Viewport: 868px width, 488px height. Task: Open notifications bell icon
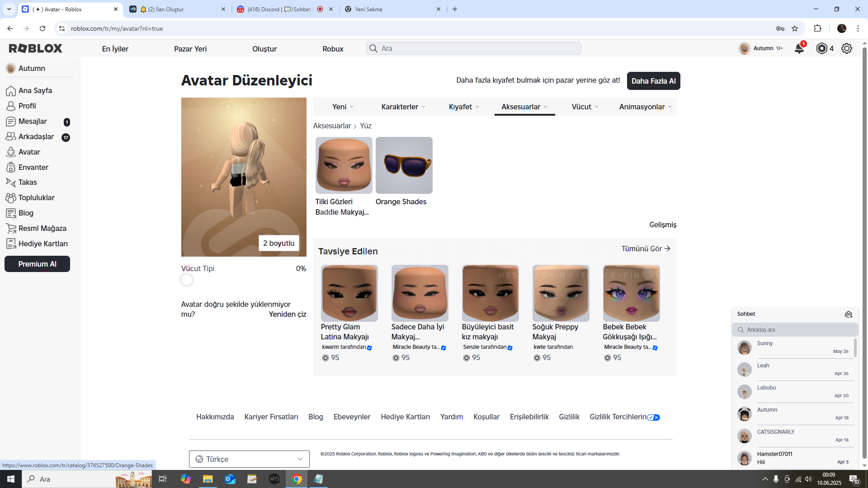pos(799,48)
